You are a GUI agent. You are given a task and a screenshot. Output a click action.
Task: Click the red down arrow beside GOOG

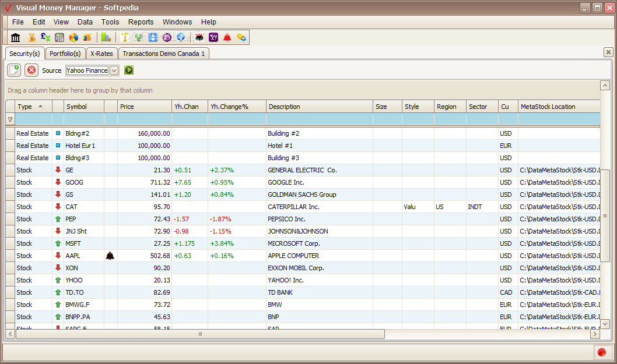click(x=58, y=182)
